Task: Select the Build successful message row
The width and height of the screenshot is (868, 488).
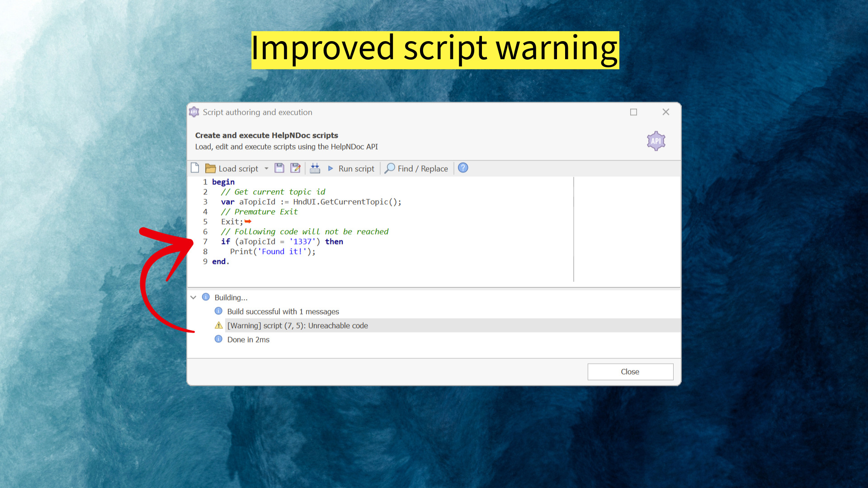Action: point(283,311)
